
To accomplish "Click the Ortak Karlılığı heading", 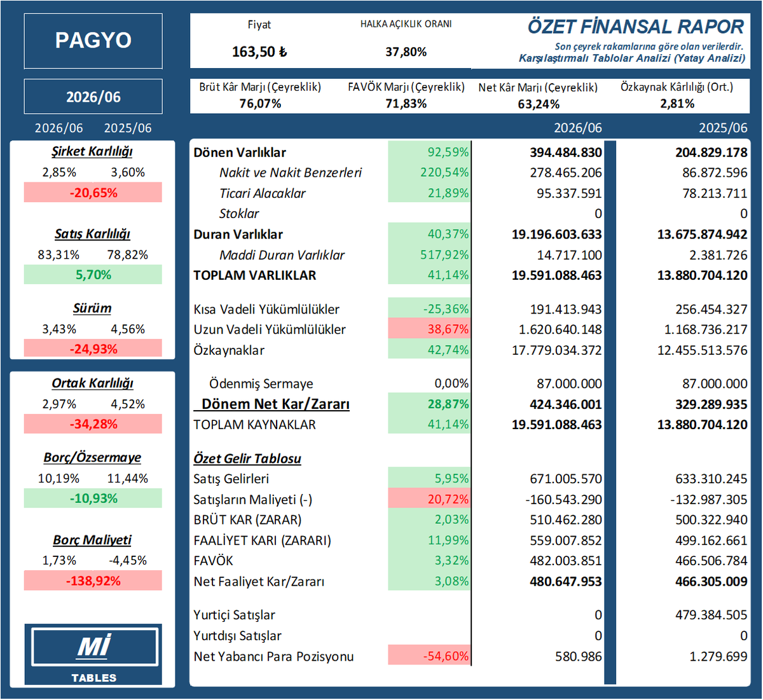I will [92, 383].
